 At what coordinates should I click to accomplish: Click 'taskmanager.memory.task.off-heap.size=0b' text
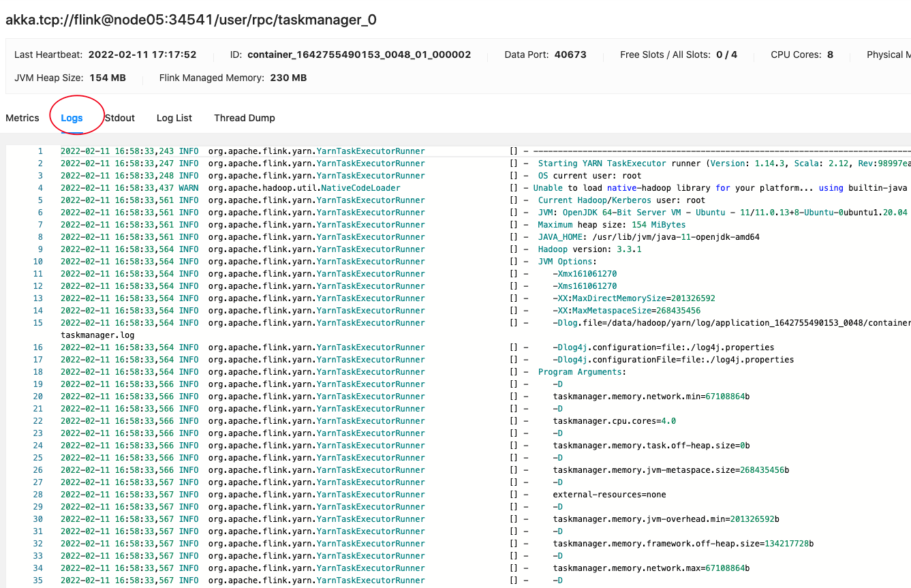click(x=651, y=446)
